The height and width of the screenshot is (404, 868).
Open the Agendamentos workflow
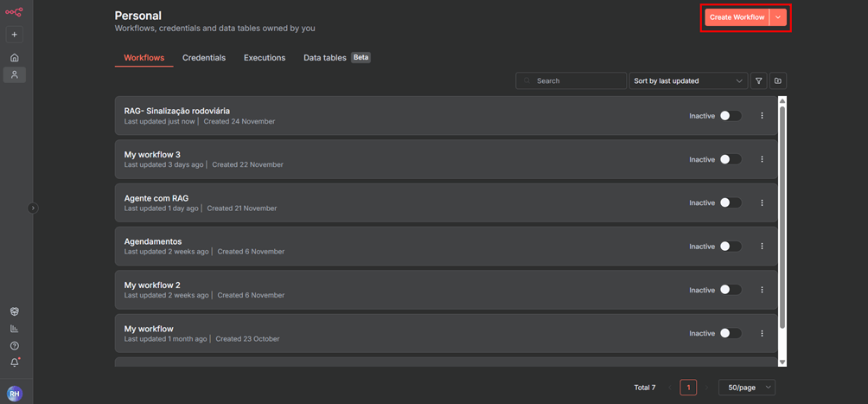point(445,246)
